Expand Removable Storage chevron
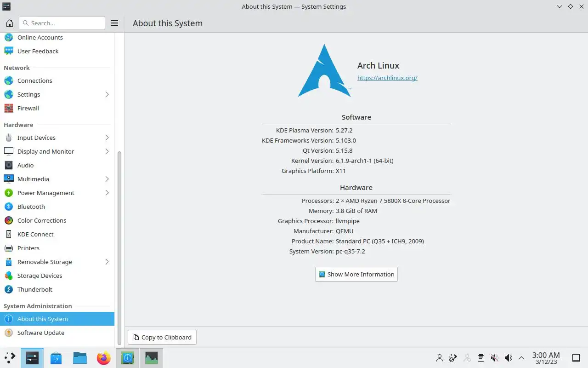This screenshot has width=588, height=368. [107, 262]
